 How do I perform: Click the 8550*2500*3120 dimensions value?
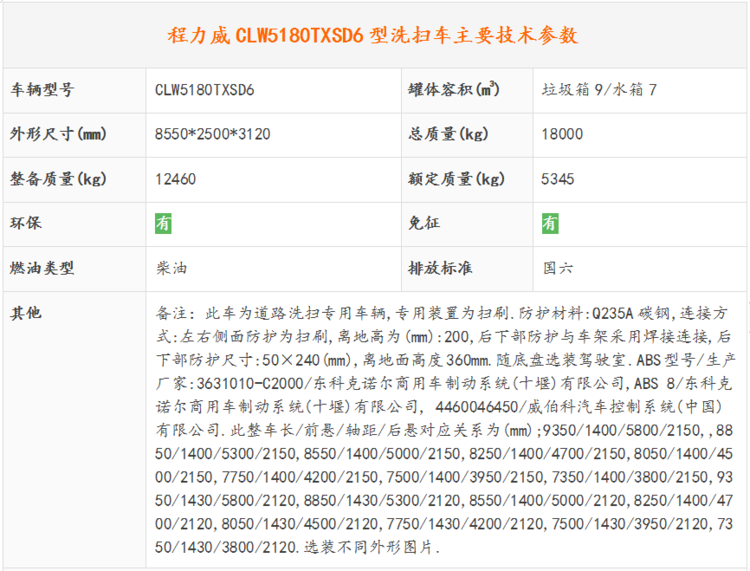click(213, 134)
